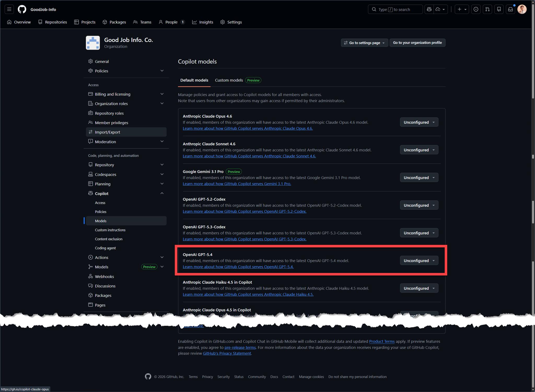Open Go to settings page dropdown
The width and height of the screenshot is (535, 392).
click(x=364, y=43)
